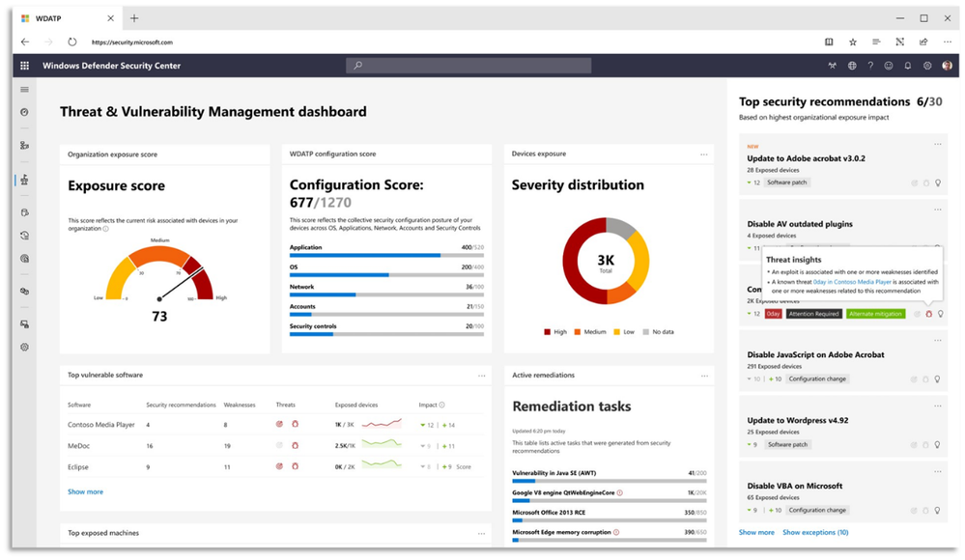The height and width of the screenshot is (560, 965).
Task: Select Contoso Media Player row
Action: [275, 425]
